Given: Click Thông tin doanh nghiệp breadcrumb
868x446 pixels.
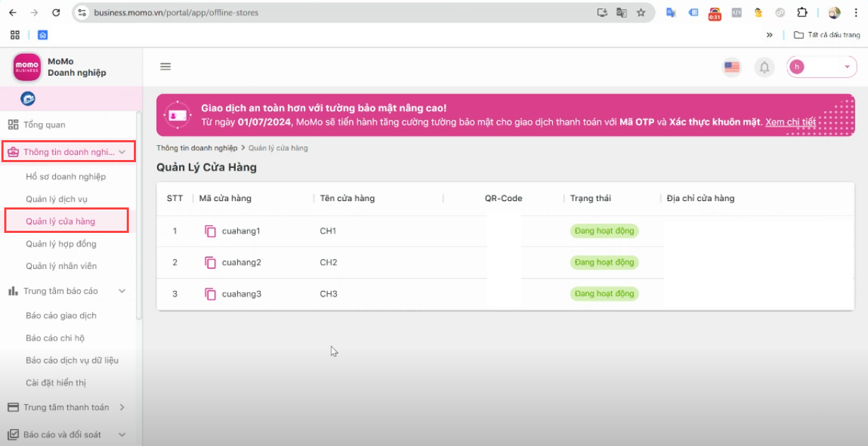Looking at the screenshot, I should 197,148.
